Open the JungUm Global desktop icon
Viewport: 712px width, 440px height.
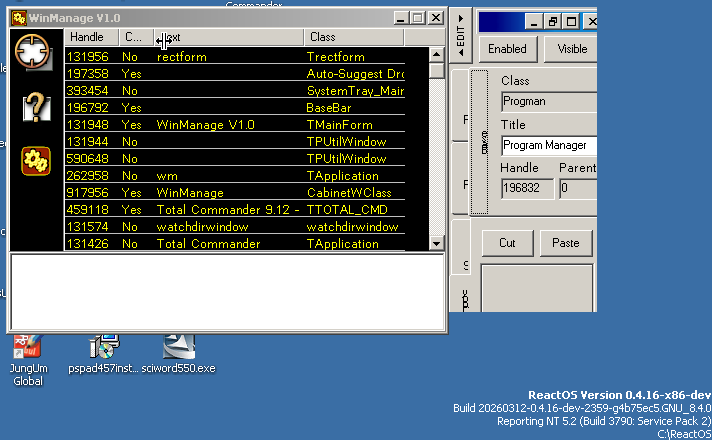[28, 348]
